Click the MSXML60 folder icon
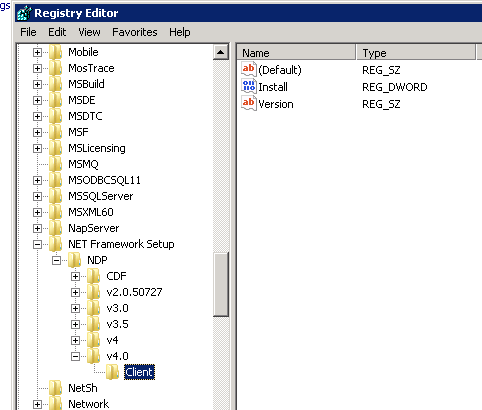Viewport: 482px width, 410px height. (55, 212)
